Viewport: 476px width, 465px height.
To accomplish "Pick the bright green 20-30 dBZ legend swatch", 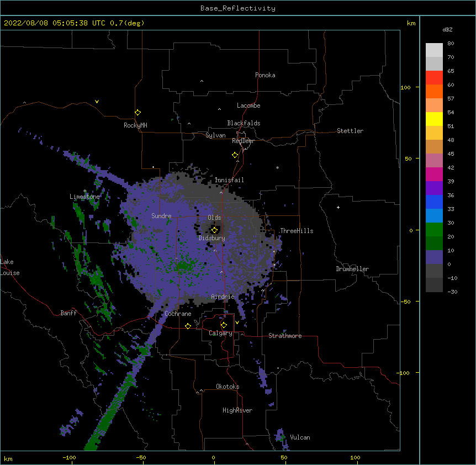I will [x=434, y=230].
